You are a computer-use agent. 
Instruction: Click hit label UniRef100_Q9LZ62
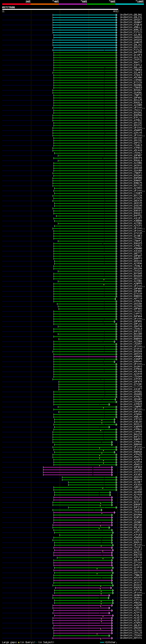pyautogui.click(x=131, y=45)
